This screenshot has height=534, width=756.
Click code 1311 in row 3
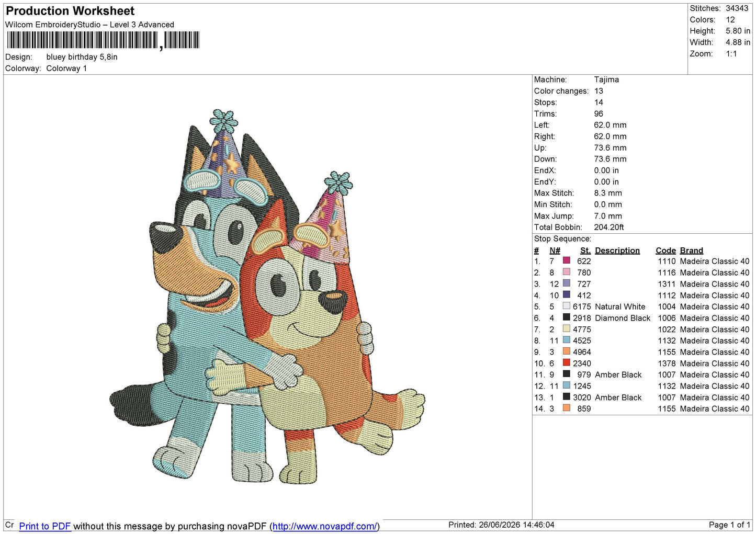tap(667, 284)
